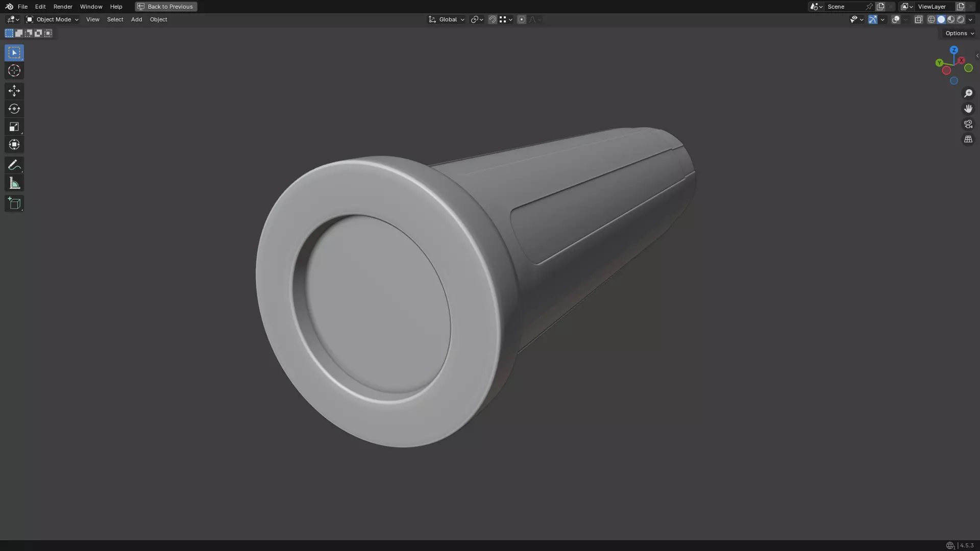980x551 pixels.
Task: Expand the gizmo options arrow
Action: click(883, 19)
